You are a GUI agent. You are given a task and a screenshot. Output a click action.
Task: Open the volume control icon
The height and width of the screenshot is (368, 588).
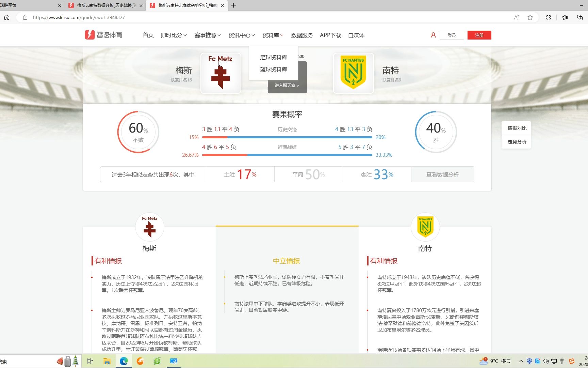point(545,361)
